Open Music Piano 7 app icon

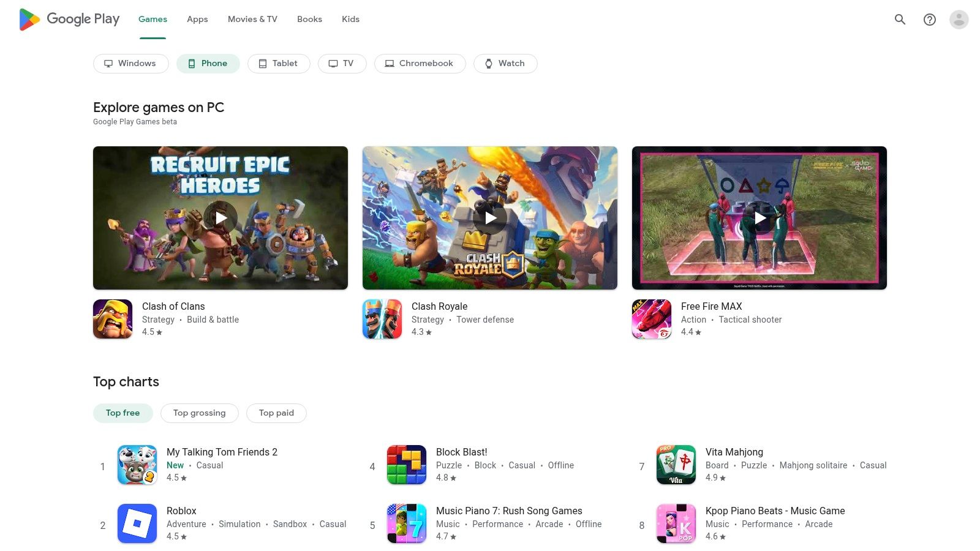click(407, 523)
